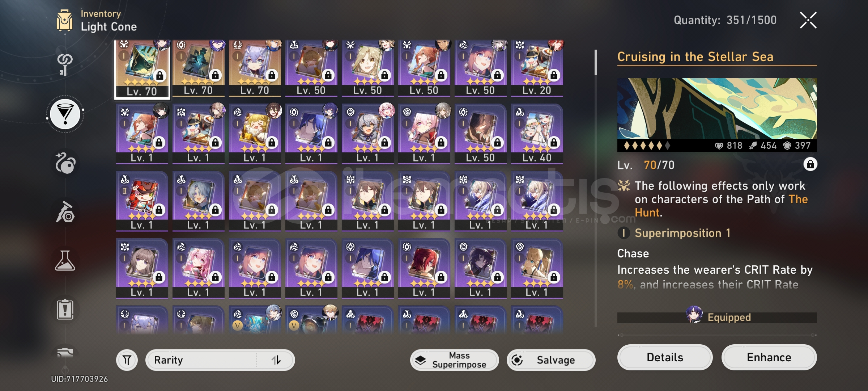The image size is (868, 391).
Task: Click the Enhance button
Action: (x=769, y=357)
